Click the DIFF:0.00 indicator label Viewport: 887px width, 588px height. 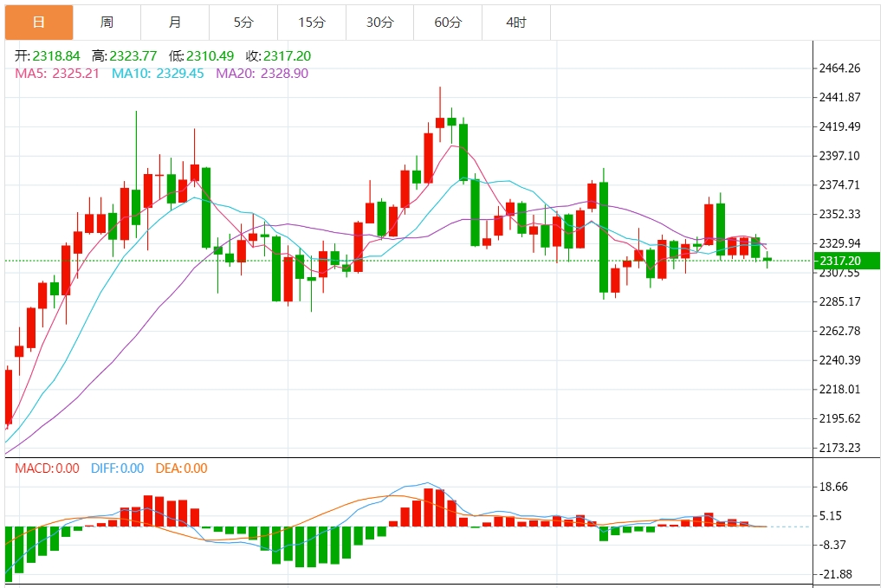coord(118,468)
